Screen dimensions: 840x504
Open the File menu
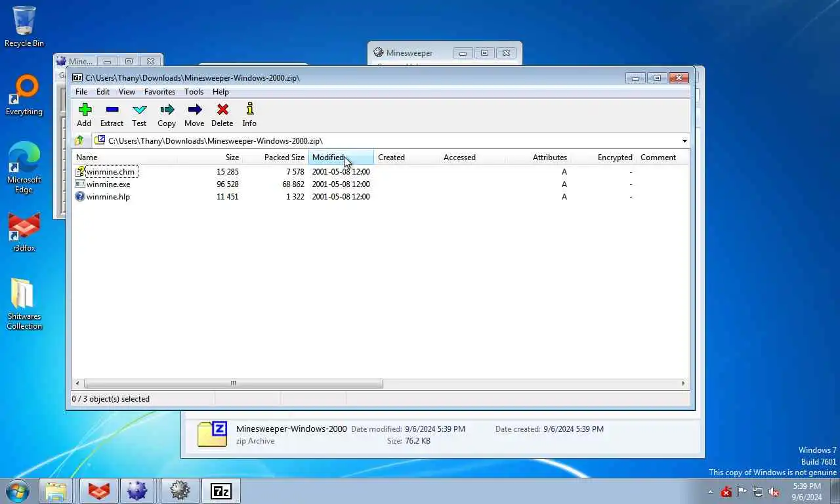[x=81, y=92]
